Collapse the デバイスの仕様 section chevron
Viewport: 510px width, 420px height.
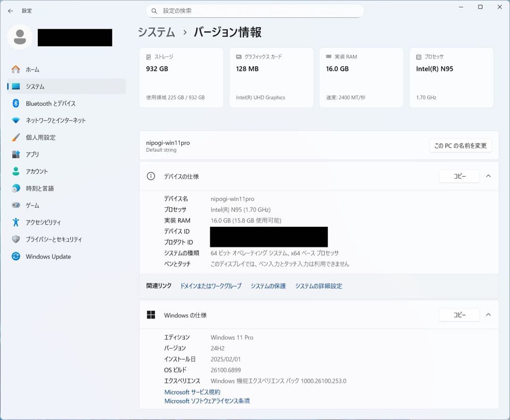[x=488, y=176]
